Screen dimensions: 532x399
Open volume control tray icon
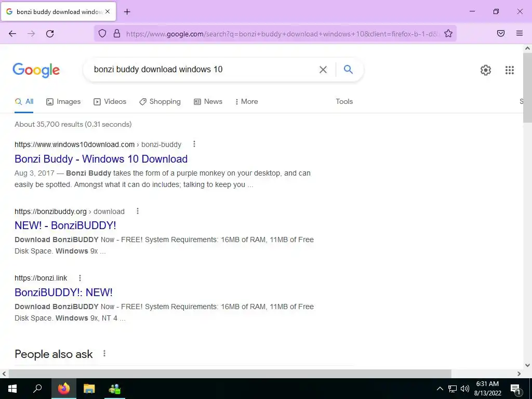pos(465,389)
